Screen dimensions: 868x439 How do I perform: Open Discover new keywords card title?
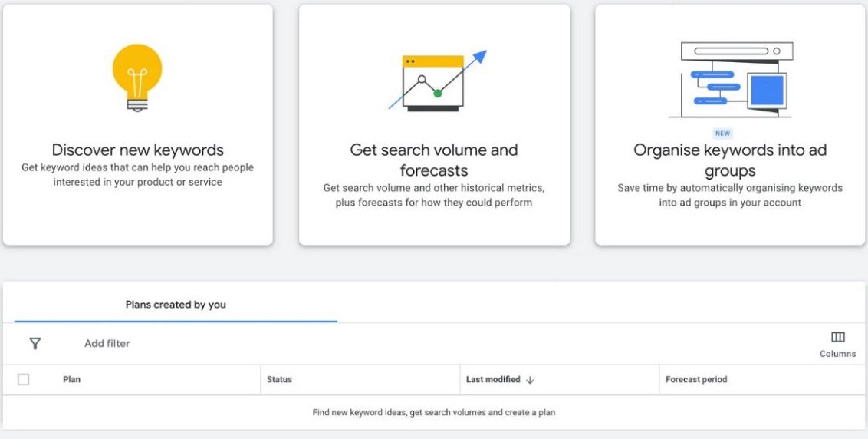138,150
